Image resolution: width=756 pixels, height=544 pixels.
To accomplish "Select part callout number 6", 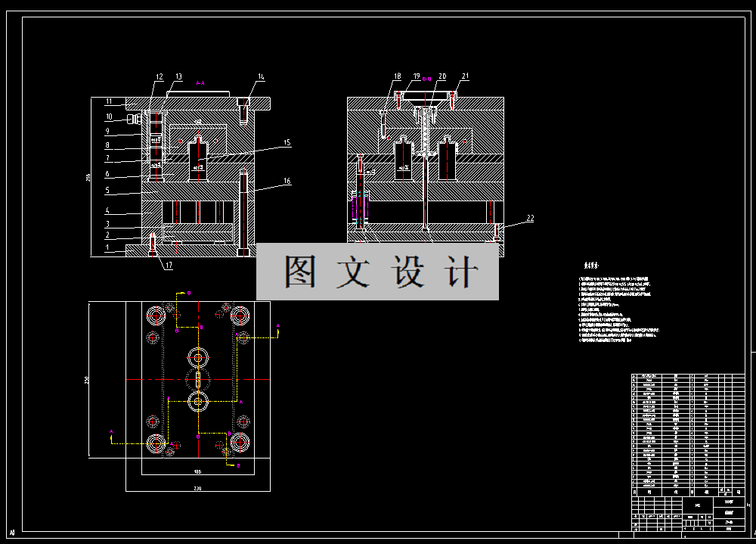I will (x=107, y=174).
